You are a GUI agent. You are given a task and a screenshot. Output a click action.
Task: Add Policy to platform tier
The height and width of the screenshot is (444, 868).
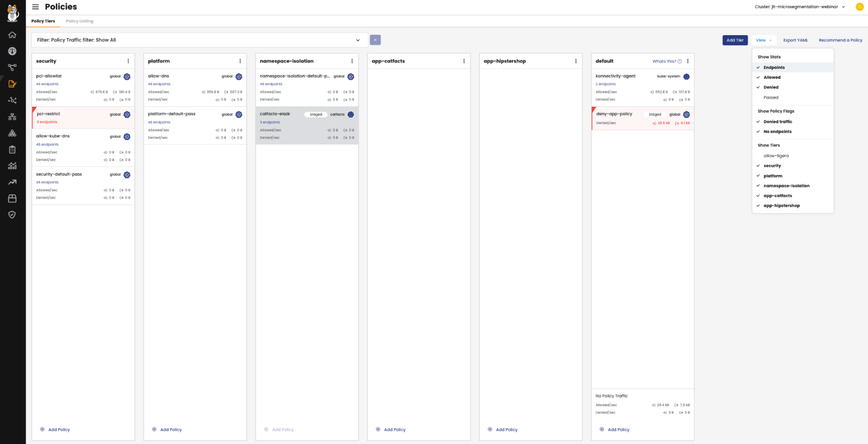point(167,430)
